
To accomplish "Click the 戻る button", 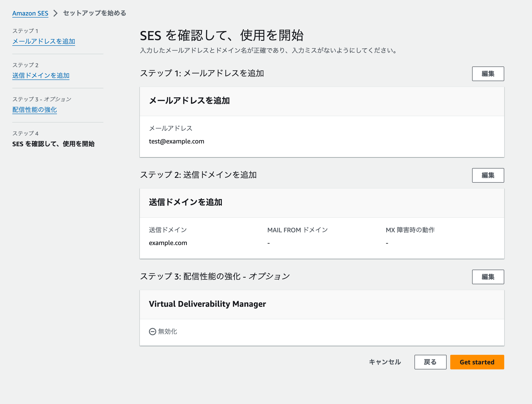I will tap(430, 362).
